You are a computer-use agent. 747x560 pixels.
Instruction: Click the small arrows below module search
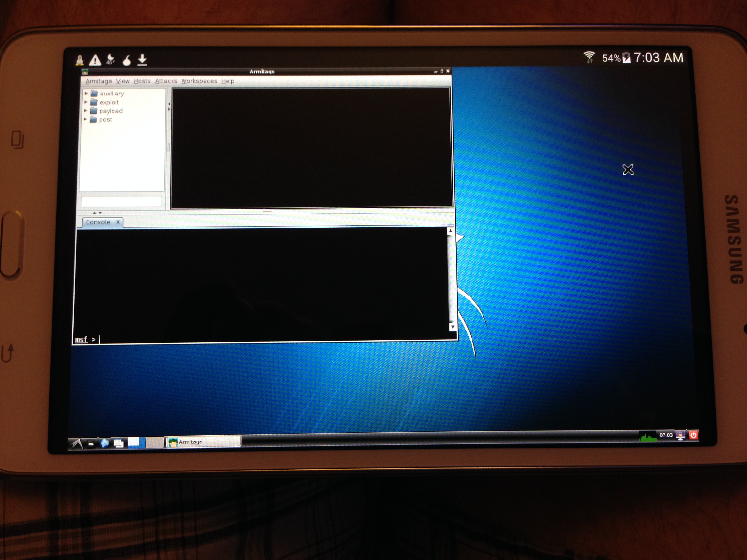click(x=97, y=213)
